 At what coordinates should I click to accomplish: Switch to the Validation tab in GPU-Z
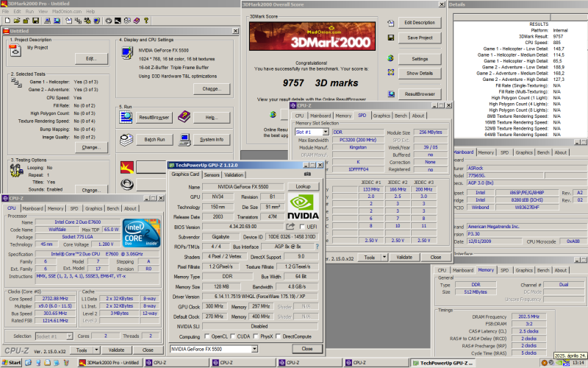tap(234, 175)
